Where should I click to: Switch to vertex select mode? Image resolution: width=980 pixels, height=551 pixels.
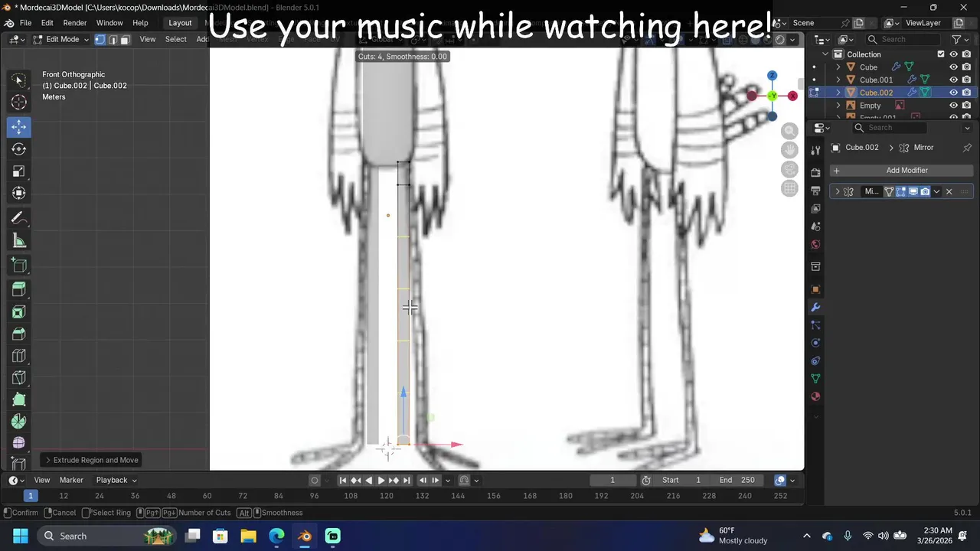[100, 39]
